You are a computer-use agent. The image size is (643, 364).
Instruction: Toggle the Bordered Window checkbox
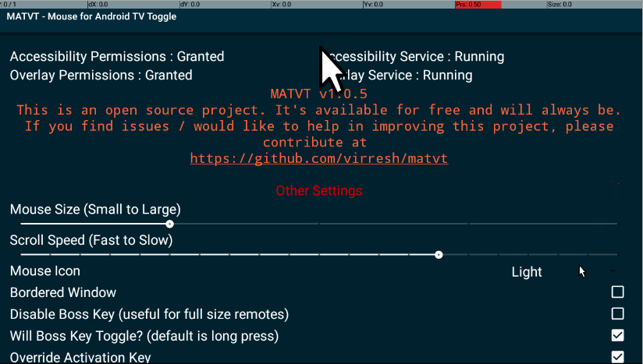617,292
